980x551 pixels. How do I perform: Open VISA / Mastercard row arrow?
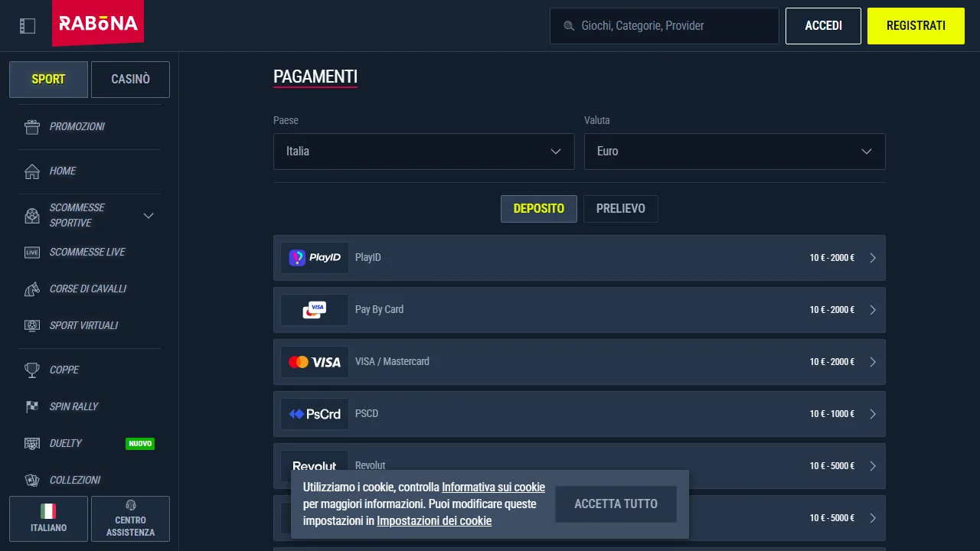click(873, 362)
